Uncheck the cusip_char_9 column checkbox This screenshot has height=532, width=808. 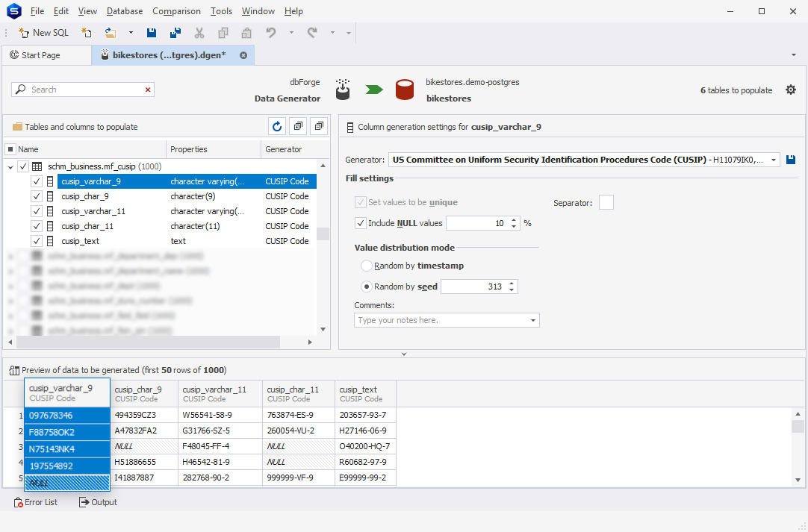(36, 196)
